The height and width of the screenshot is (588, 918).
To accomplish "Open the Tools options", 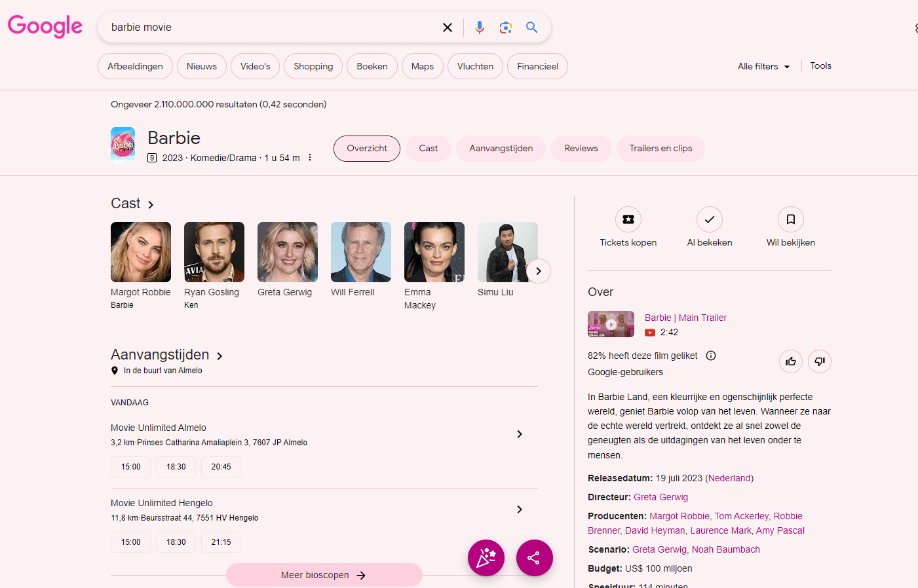I will pos(820,65).
